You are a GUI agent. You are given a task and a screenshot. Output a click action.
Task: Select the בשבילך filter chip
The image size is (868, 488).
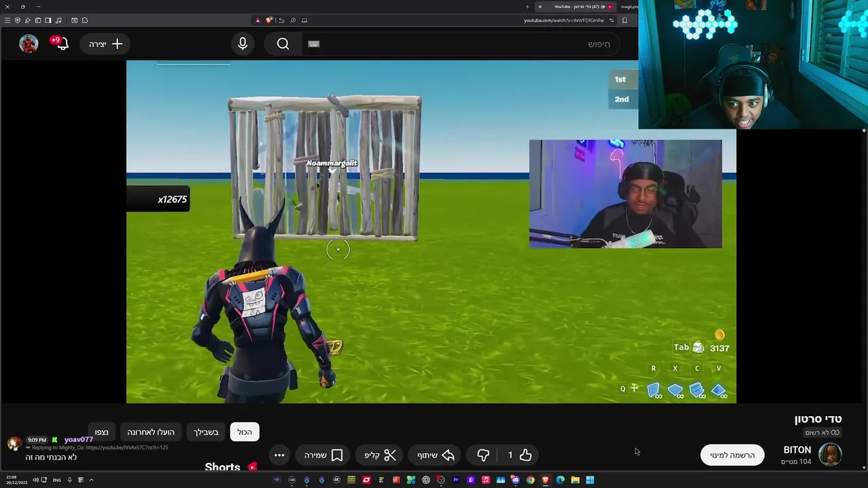206,432
